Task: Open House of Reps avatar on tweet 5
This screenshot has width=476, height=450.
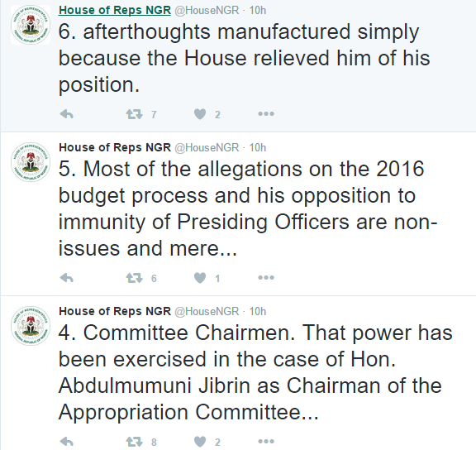Action: pyautogui.click(x=31, y=162)
